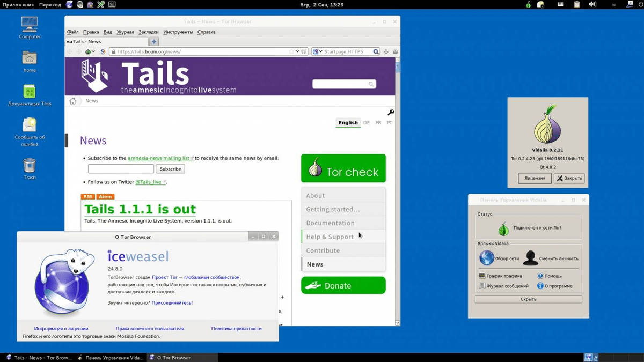Open the bookmarks dropdown next to address bar
This screenshot has width=644, height=362.
click(x=296, y=51)
